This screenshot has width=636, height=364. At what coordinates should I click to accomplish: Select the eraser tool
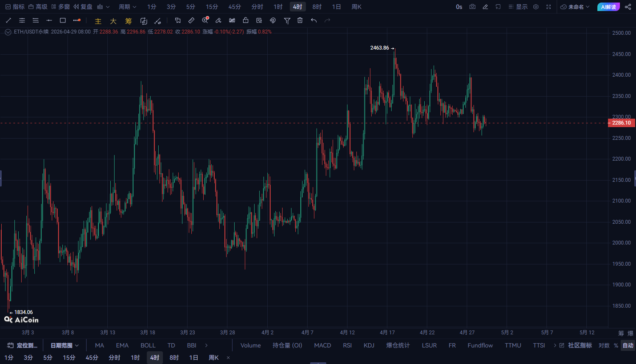pyautogui.click(x=219, y=20)
